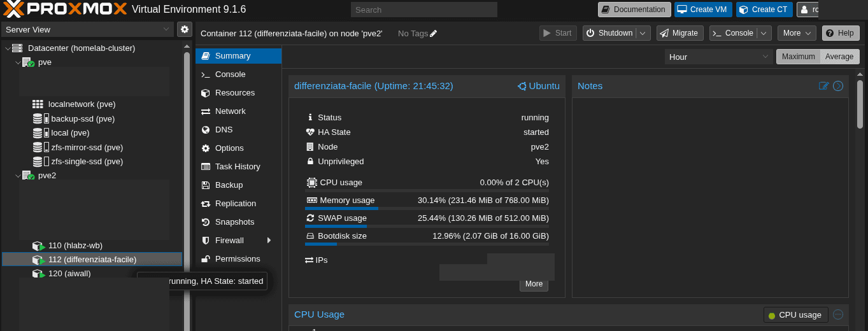Select the pve node in tree
Screen dimensions: 868x331
click(45, 62)
